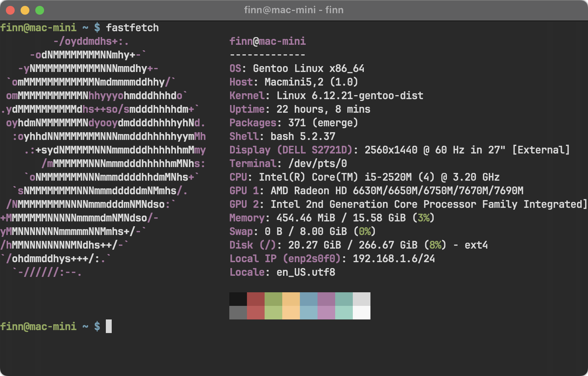Click the bottom prompt 'finn@mac-mini ~ $'
The height and width of the screenshot is (376, 588).
50,326
